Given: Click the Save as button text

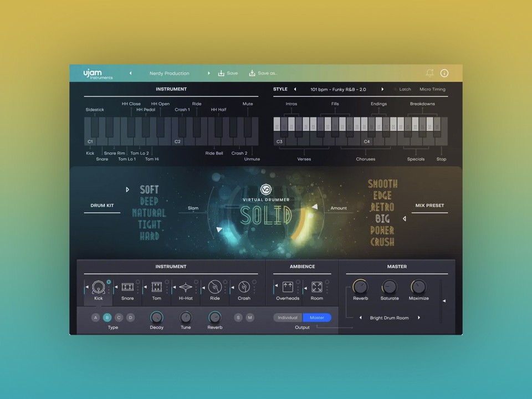Looking at the screenshot, I should 267,73.
